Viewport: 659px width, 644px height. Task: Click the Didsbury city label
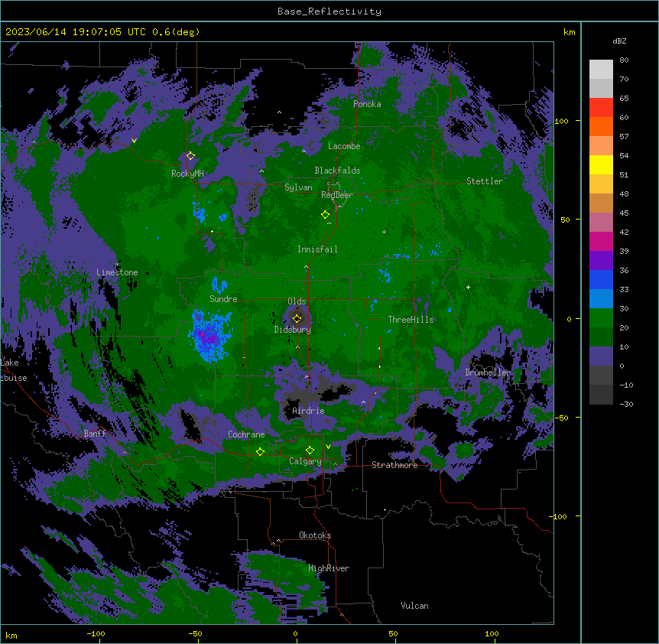tap(293, 330)
